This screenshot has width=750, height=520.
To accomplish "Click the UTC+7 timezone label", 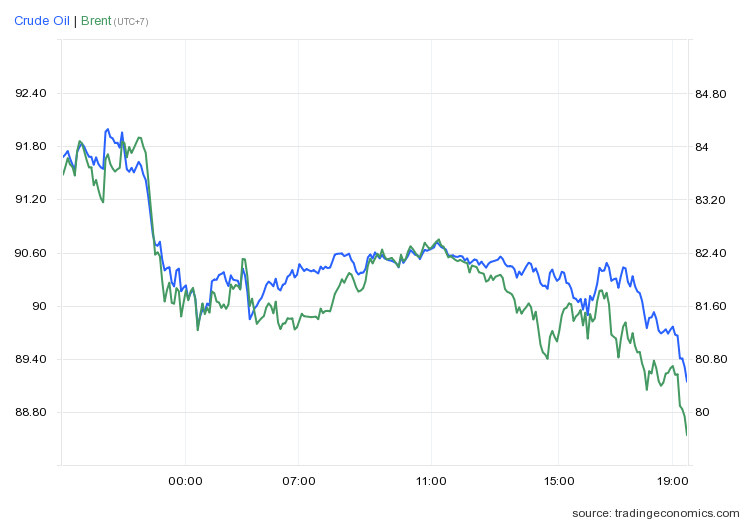I will [x=131, y=22].
